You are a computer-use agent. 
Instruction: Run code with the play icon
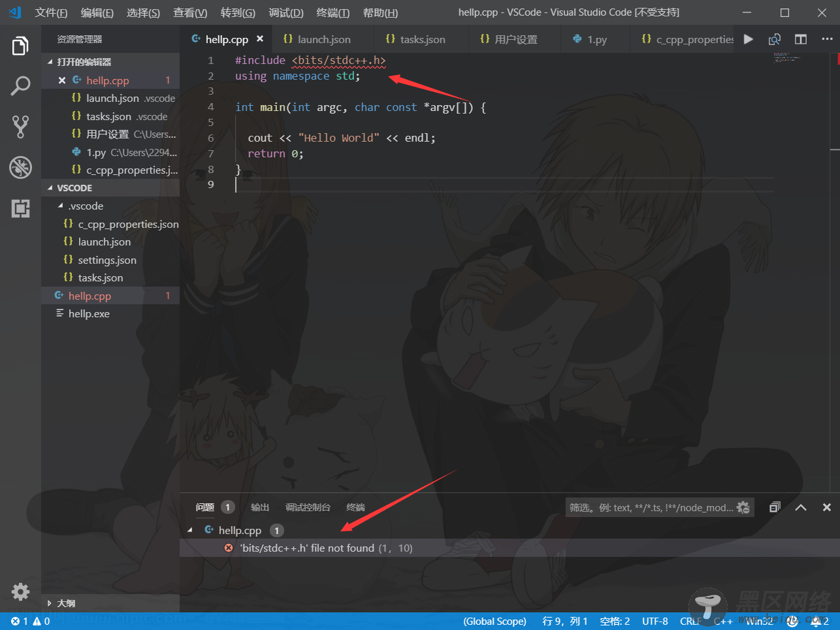tap(749, 39)
